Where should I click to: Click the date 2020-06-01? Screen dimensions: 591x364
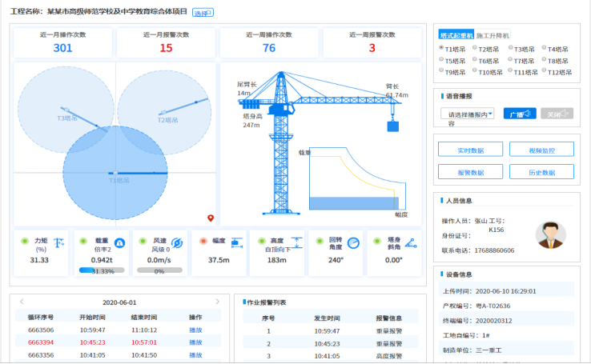pyautogui.click(x=119, y=302)
